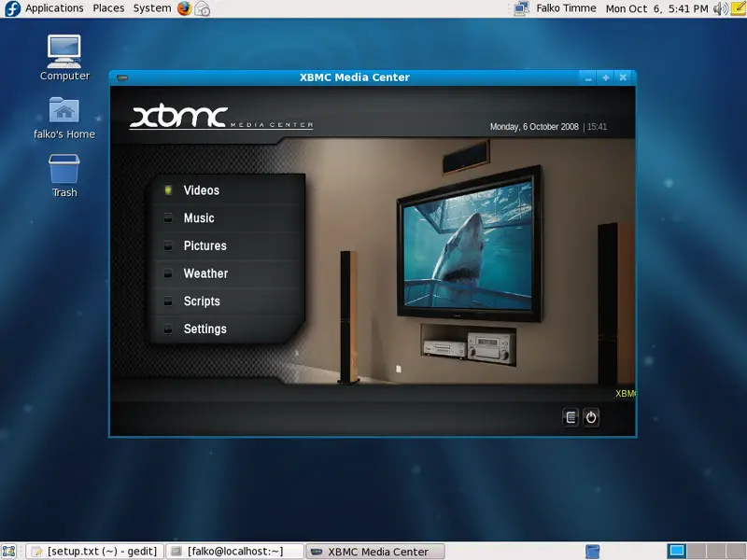Expand the Applications menu
Image resolution: width=747 pixels, height=560 pixels.
(53, 8)
